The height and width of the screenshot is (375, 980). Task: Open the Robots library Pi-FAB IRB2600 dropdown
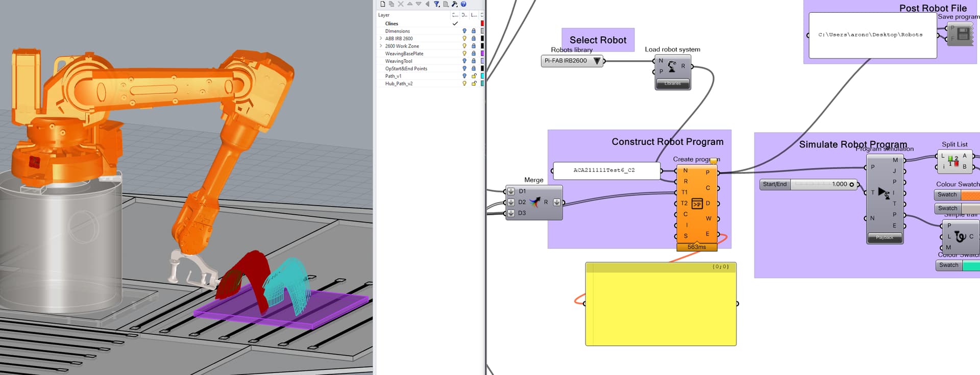[572, 61]
